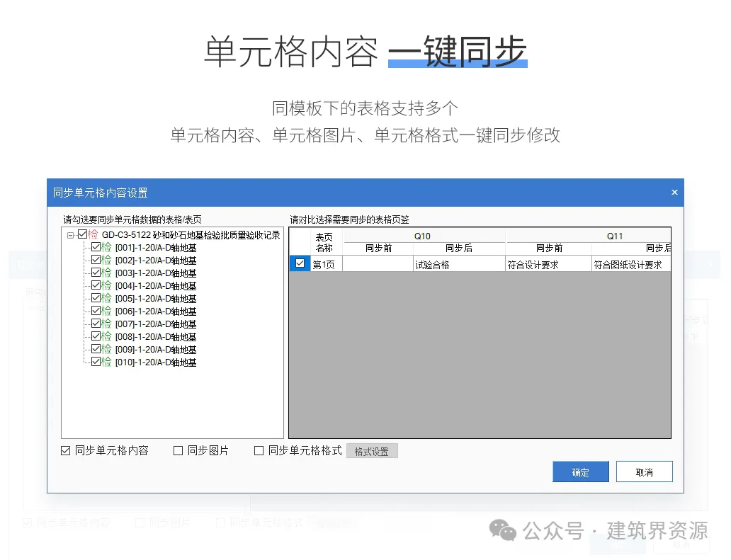Uncheck the [010]-1-20/A-D轴地基 checkbox
The height and width of the screenshot is (560, 731).
point(96,362)
